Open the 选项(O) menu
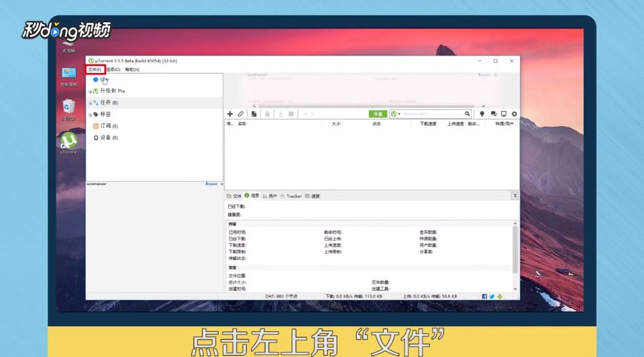The width and height of the screenshot is (644, 357). coord(113,69)
